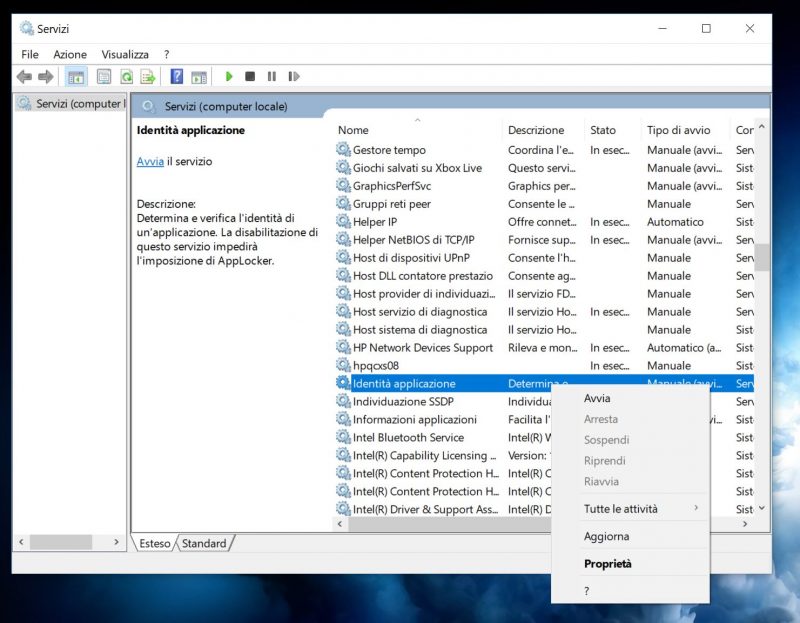Click the Export list toolbar icon
This screenshot has height=623, width=800.
point(148,77)
